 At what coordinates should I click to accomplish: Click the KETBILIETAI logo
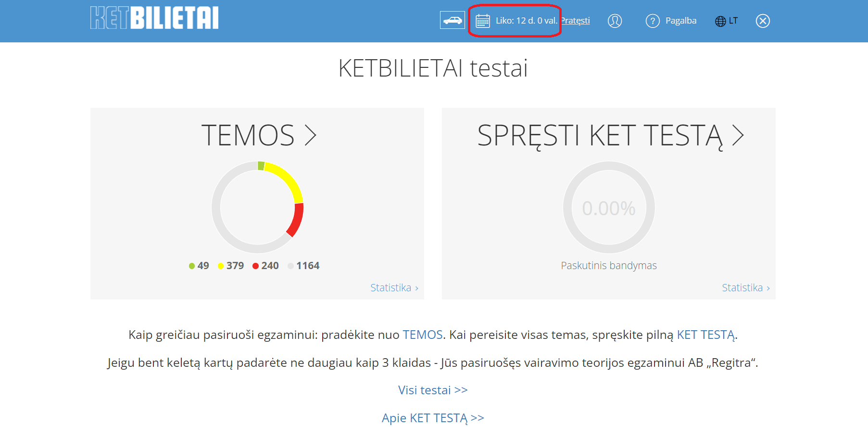coord(154,18)
